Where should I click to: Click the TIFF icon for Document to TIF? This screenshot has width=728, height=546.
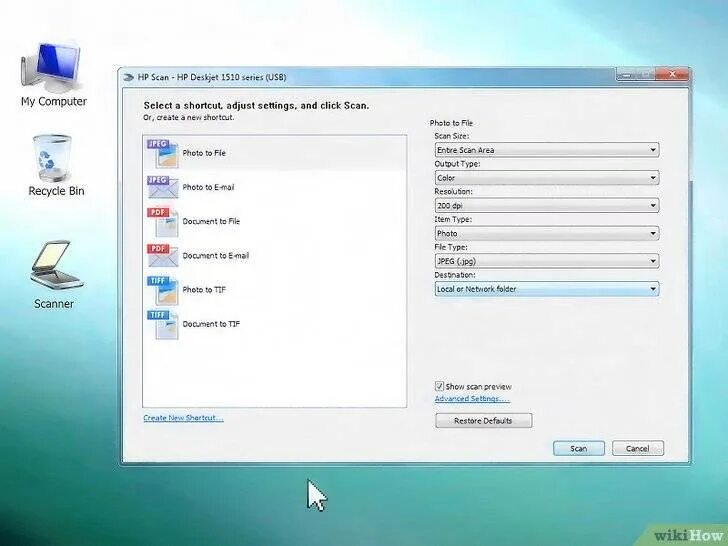click(x=162, y=325)
